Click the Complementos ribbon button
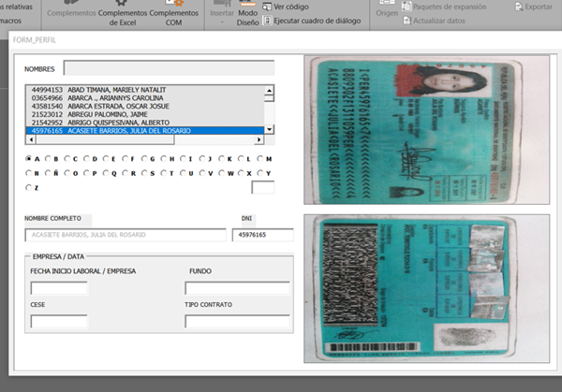Screen dimensions: 562x392 pos(72,14)
